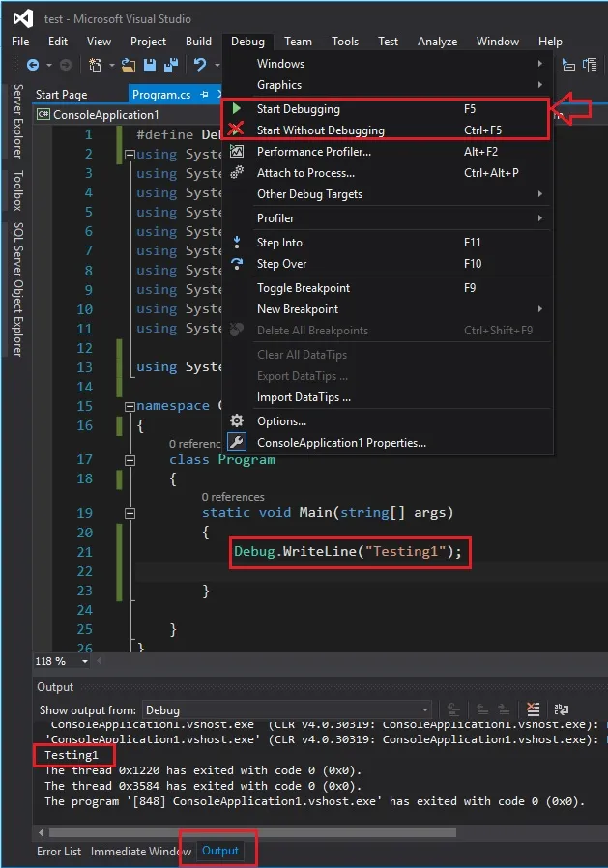The height and width of the screenshot is (868, 608).
Task: Switch to the Error List tab
Action: coord(59,851)
